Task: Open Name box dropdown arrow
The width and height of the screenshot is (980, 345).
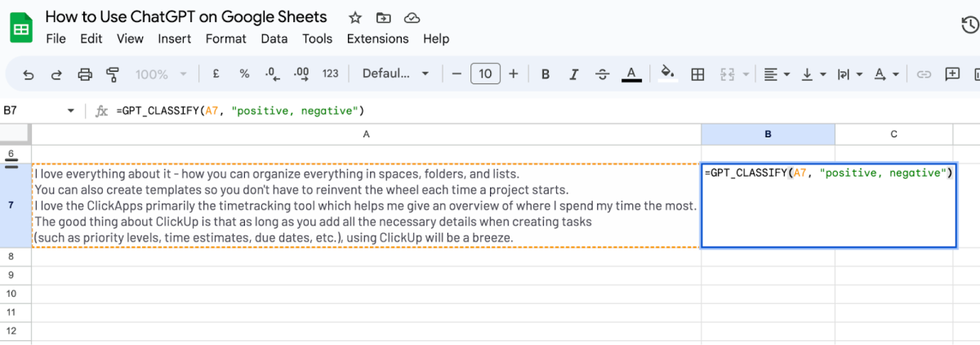Action: (x=71, y=110)
